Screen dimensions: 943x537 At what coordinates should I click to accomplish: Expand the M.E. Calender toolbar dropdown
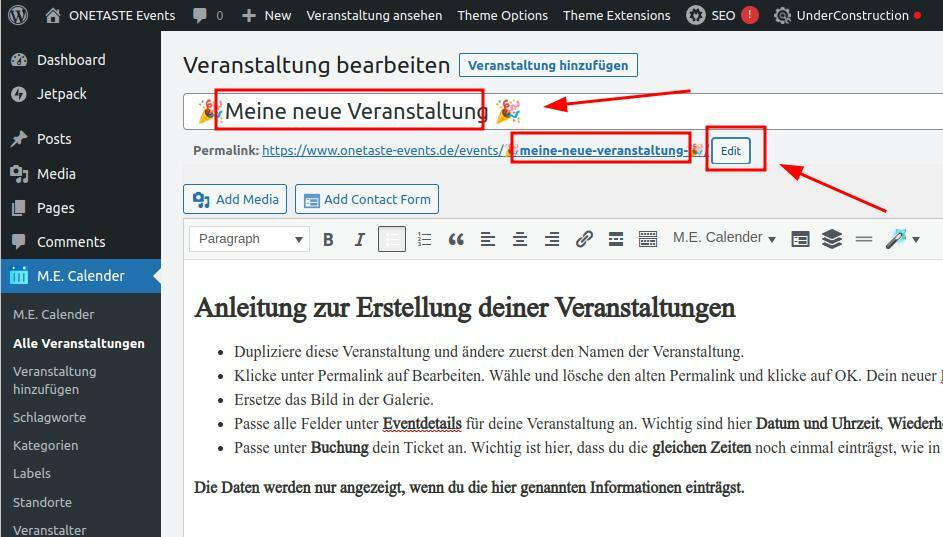tap(724, 238)
